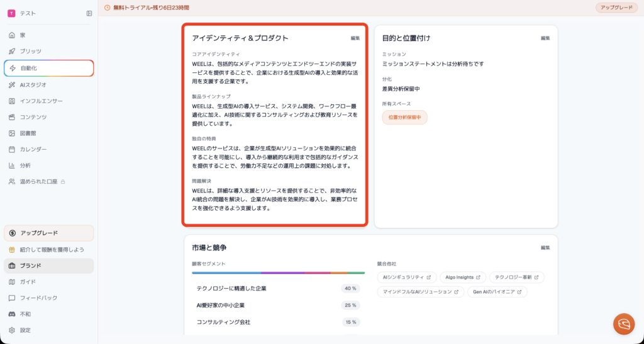
Task: Click the map icon beside ガイド
Action: pos(12,282)
